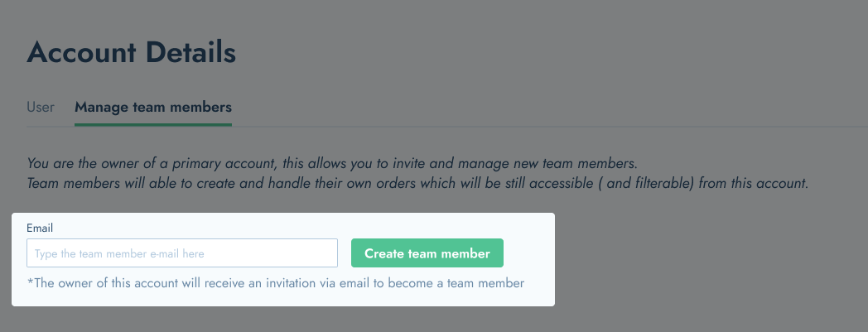Viewport: 868px width, 332px height.
Task: Click the Create team member button
Action: pyautogui.click(x=427, y=253)
